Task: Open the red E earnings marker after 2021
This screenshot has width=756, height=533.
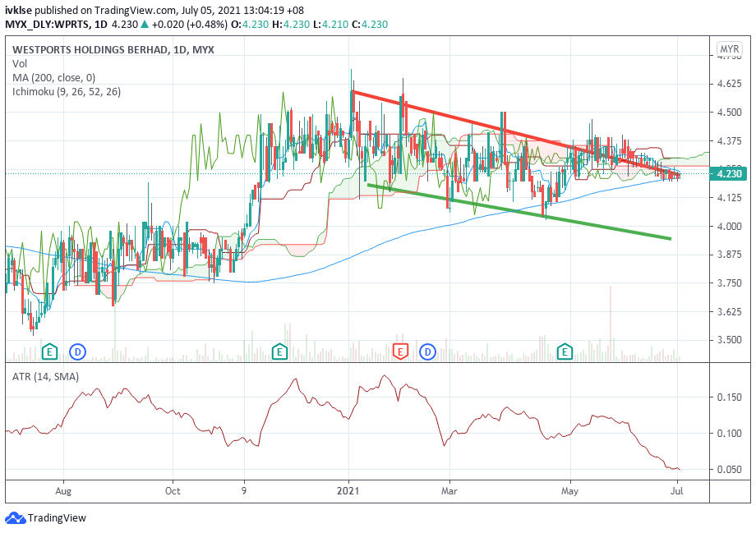Action: 399,352
